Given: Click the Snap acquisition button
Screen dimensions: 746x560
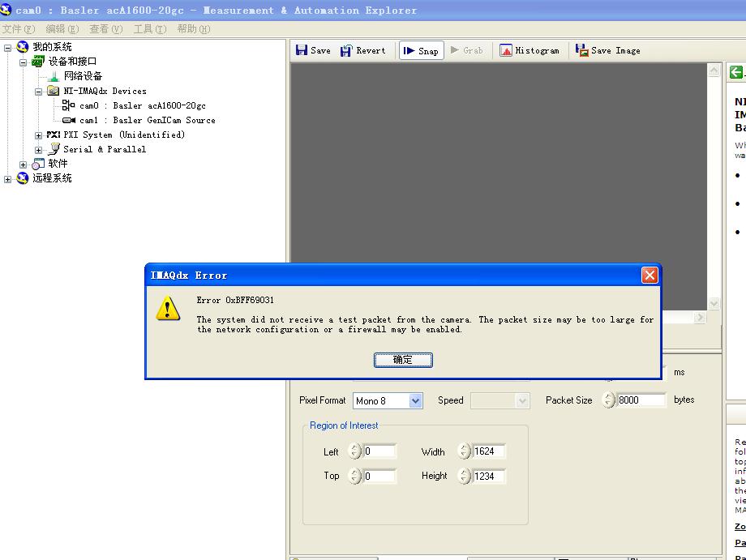Looking at the screenshot, I should (421, 50).
